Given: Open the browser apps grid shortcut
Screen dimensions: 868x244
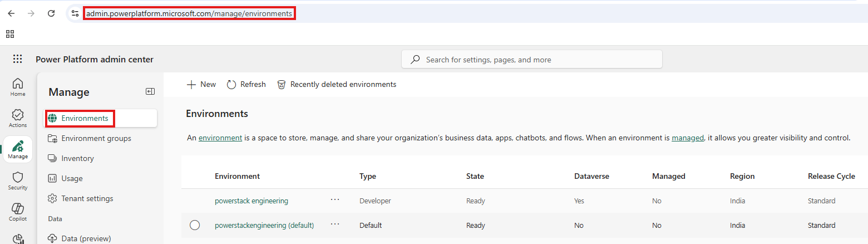Looking at the screenshot, I should tap(10, 34).
